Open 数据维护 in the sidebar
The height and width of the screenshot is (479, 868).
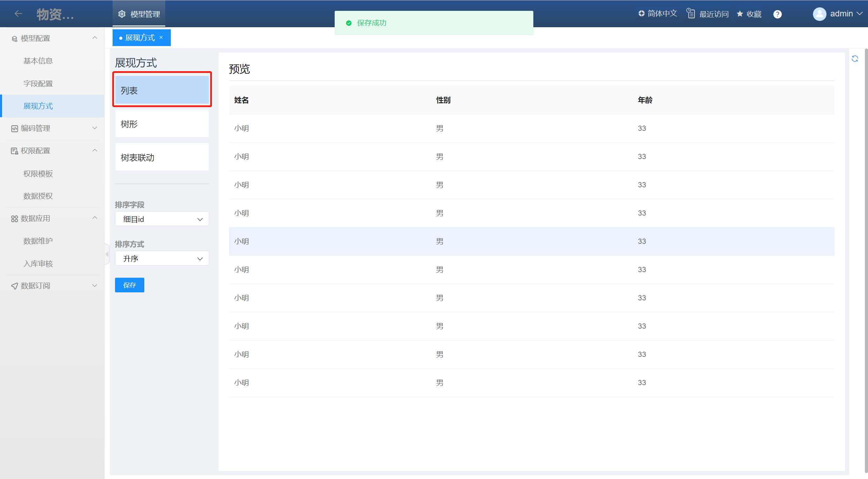[38, 241]
